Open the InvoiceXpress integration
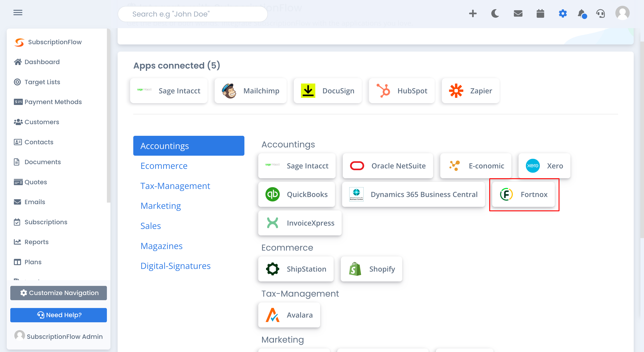 pos(300,223)
